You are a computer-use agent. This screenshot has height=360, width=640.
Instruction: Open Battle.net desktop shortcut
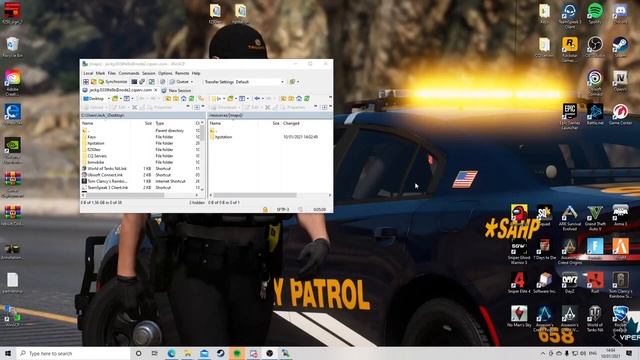[595, 114]
